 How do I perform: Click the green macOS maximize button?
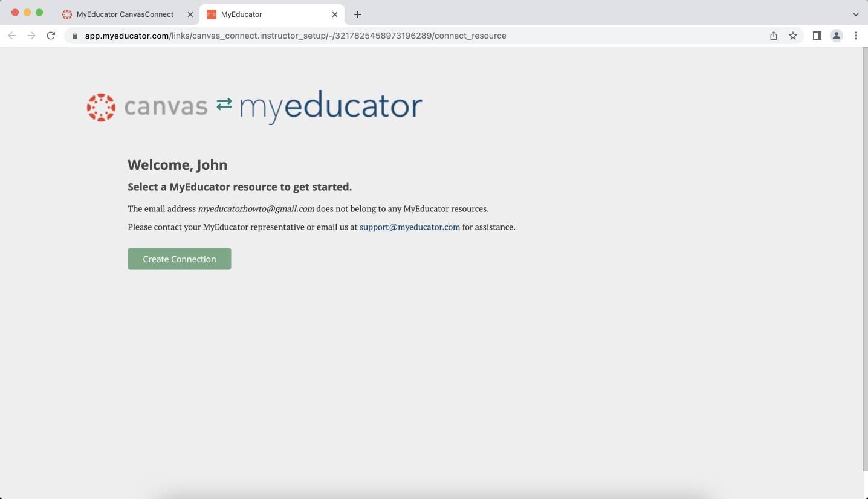(39, 13)
